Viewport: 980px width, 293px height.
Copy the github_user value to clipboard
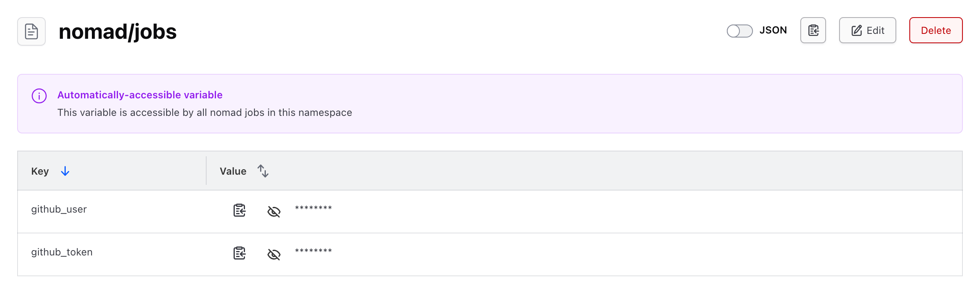click(x=239, y=211)
